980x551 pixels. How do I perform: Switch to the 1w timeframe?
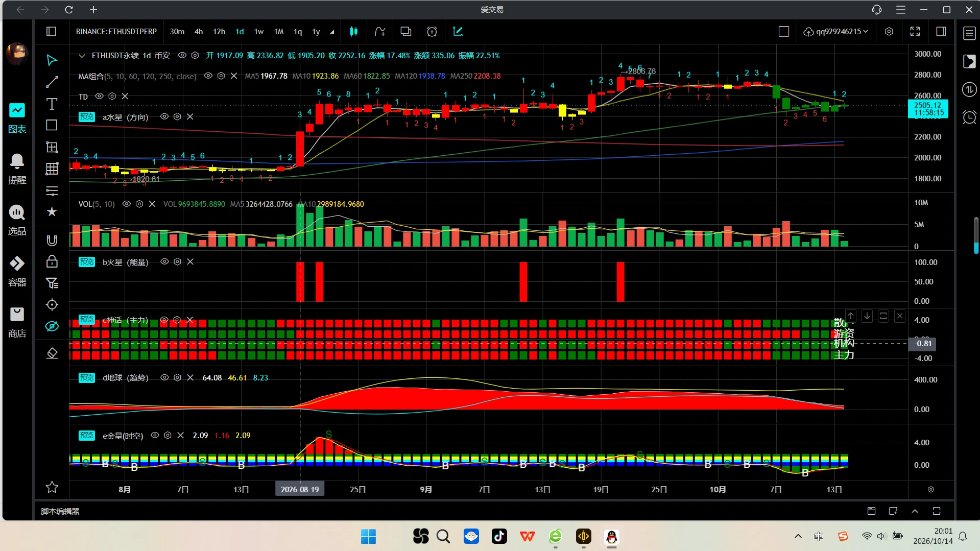click(259, 32)
